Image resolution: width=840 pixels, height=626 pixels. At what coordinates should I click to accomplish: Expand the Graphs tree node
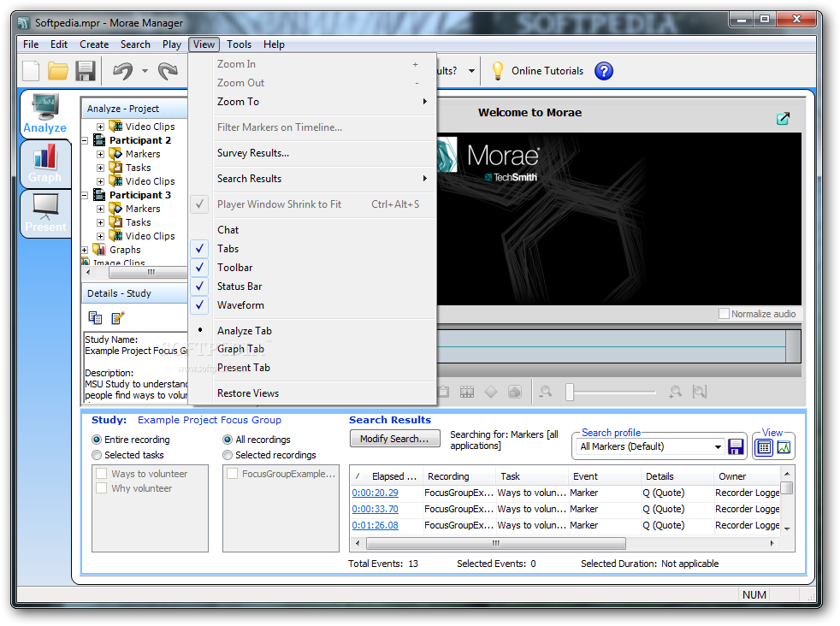tap(85, 250)
